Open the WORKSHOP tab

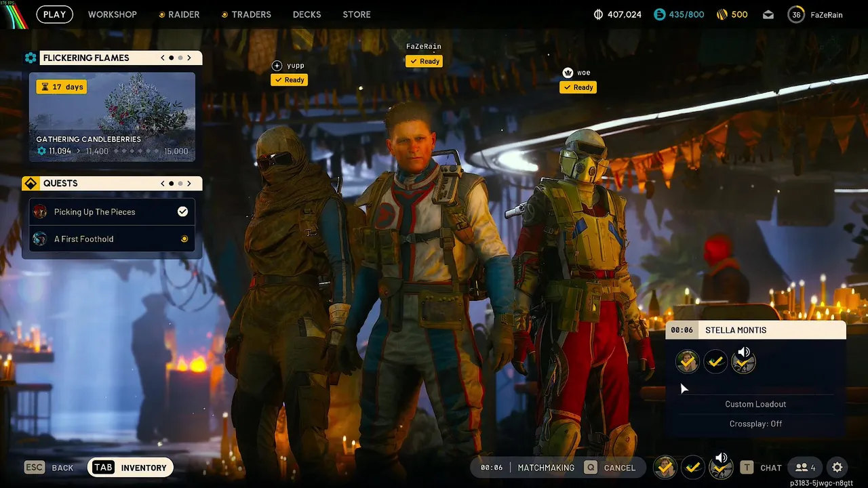click(x=113, y=14)
